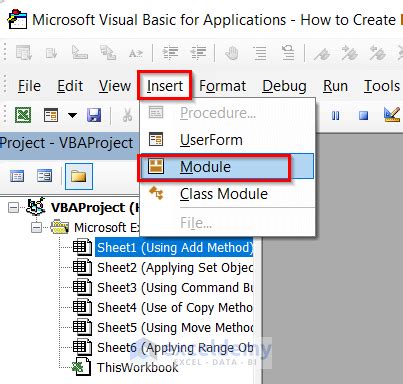Select Sheet4 (Use of Copy Method) item

(175, 307)
